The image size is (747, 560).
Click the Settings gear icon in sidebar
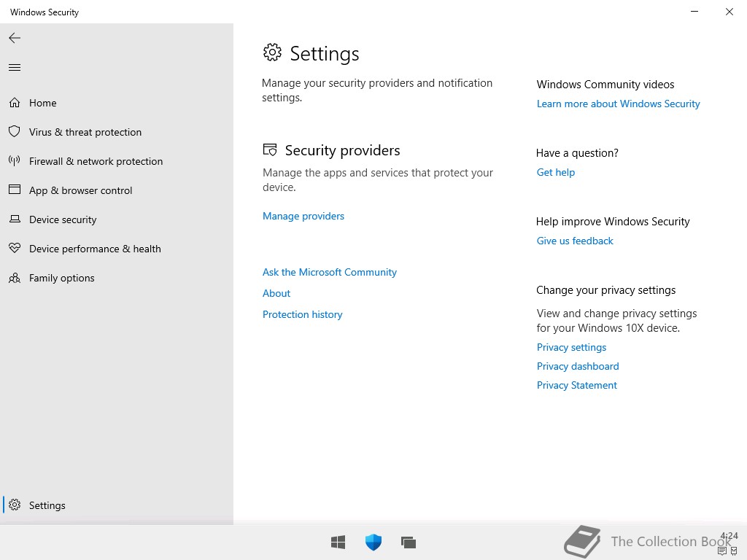point(15,505)
